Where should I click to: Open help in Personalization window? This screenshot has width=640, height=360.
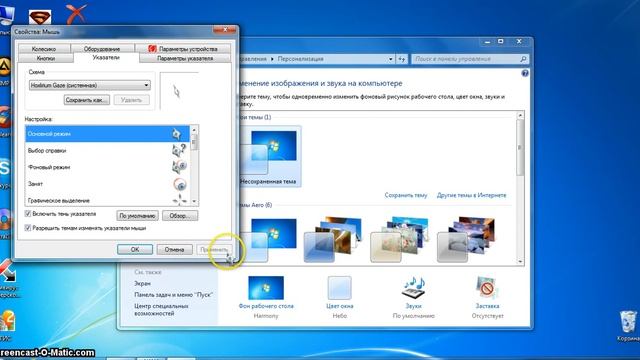(525, 73)
